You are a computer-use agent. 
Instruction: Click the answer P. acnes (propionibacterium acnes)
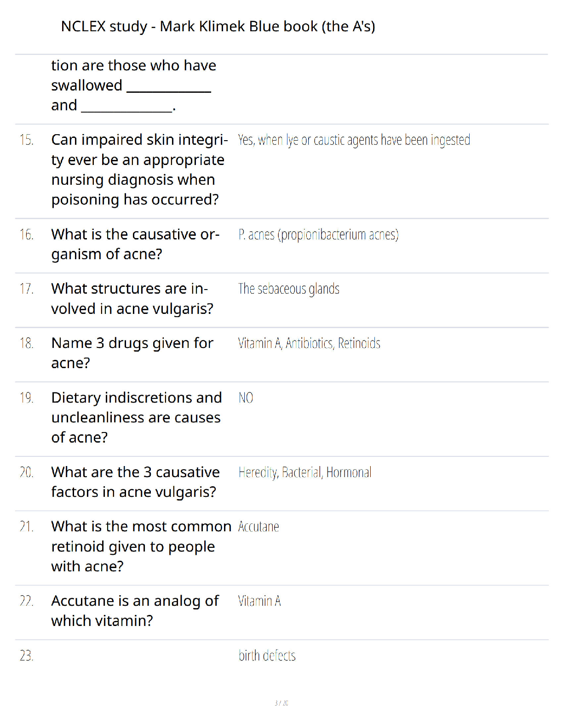318,234
